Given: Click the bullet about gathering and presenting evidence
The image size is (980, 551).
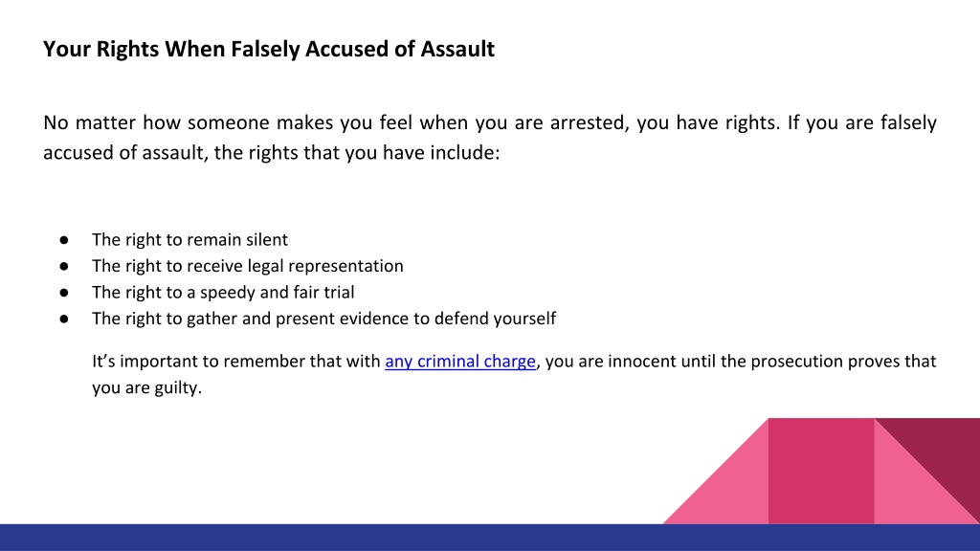Looking at the screenshot, I should (323, 319).
